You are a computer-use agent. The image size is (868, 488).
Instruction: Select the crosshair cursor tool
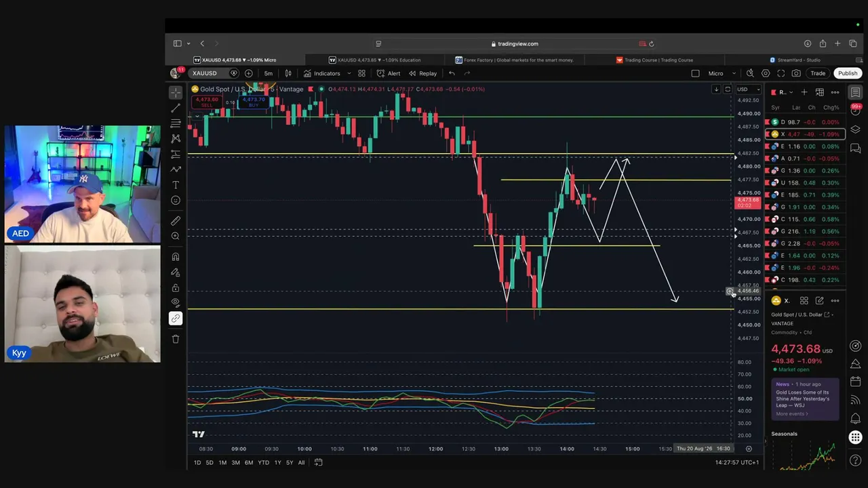[176, 92]
